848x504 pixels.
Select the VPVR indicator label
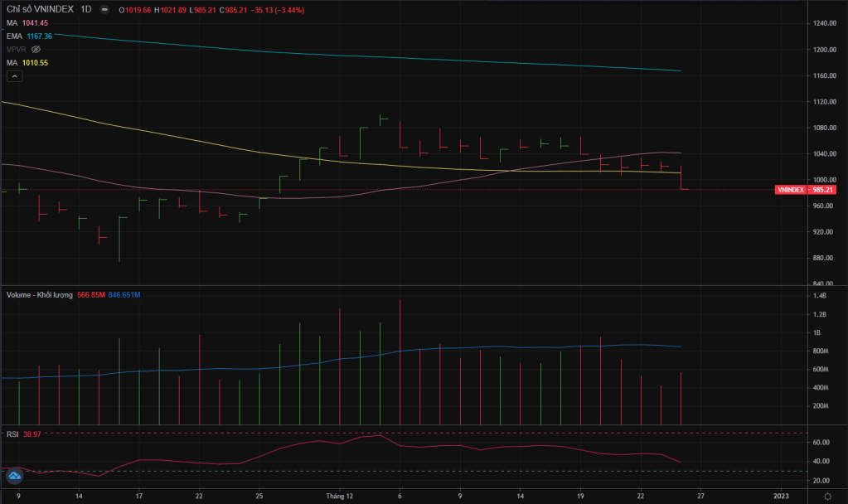pyautogui.click(x=17, y=50)
